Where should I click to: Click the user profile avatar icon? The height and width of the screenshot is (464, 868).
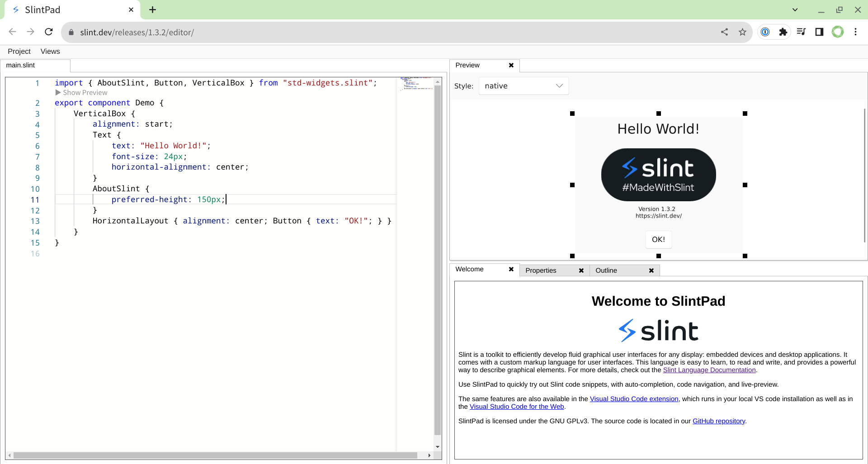[838, 32]
